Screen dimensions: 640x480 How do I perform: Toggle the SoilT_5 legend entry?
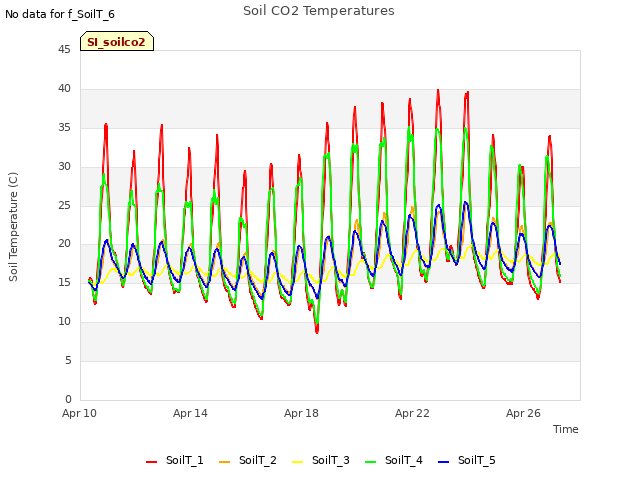(x=467, y=460)
